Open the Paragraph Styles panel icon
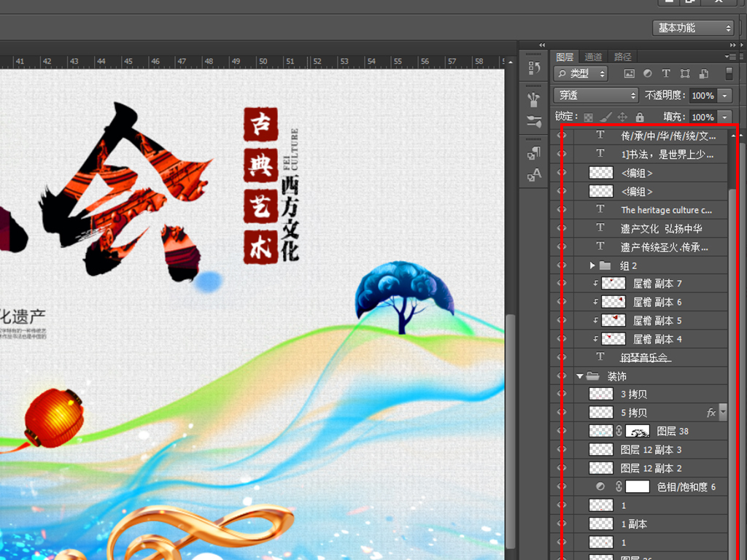747x560 pixels. click(x=534, y=153)
